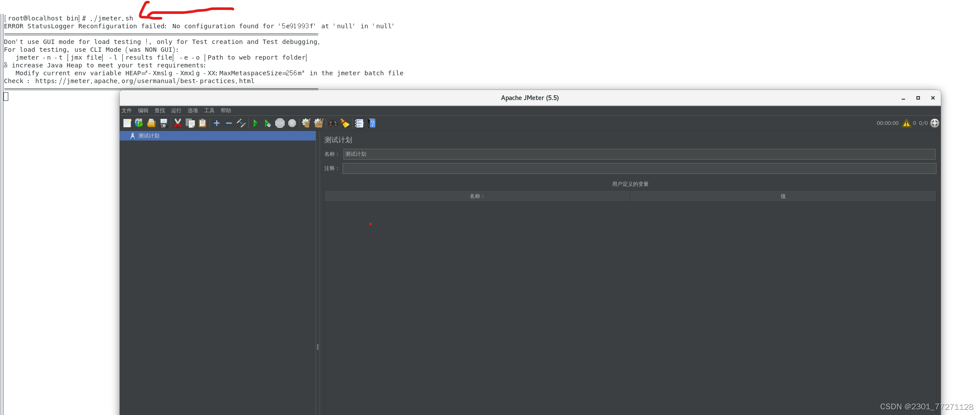Create a new test plan

[x=128, y=123]
